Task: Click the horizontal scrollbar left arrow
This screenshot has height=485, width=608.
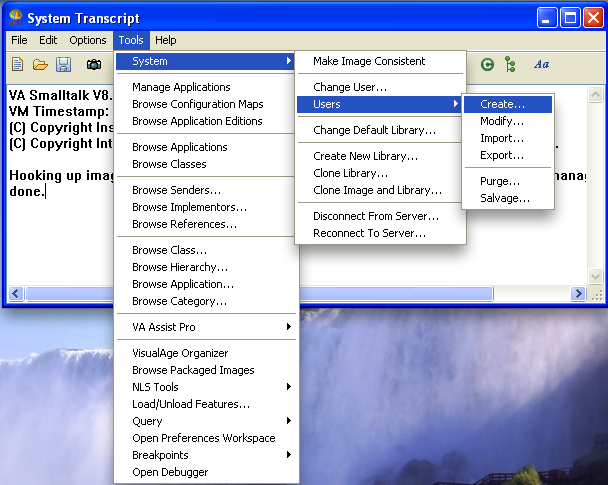Action: [x=16, y=293]
